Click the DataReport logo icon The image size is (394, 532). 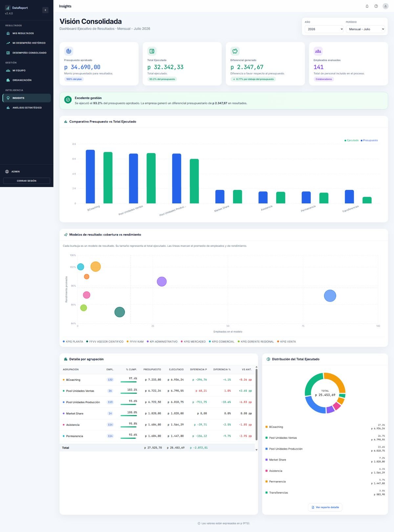8,8
